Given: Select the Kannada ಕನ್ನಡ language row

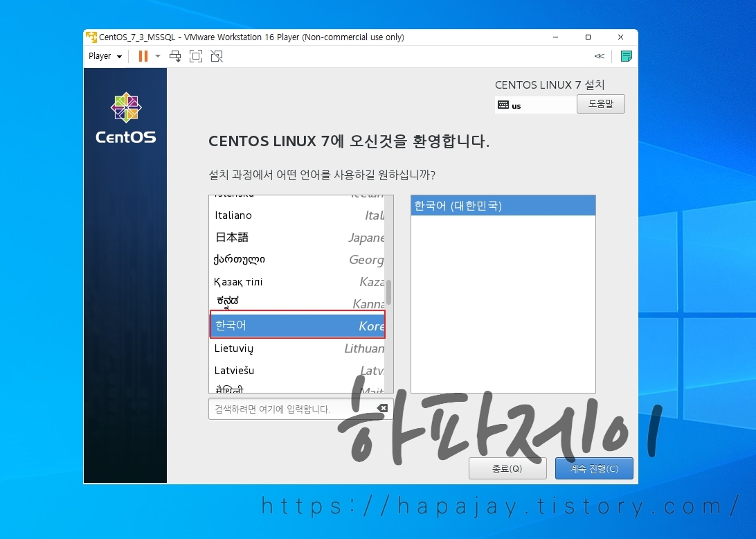Looking at the screenshot, I should (x=298, y=303).
